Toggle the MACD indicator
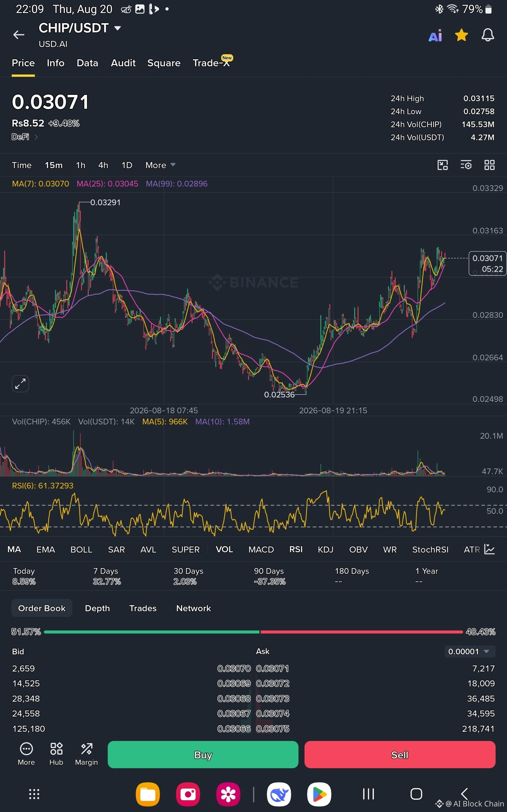The height and width of the screenshot is (812, 507). point(261,550)
